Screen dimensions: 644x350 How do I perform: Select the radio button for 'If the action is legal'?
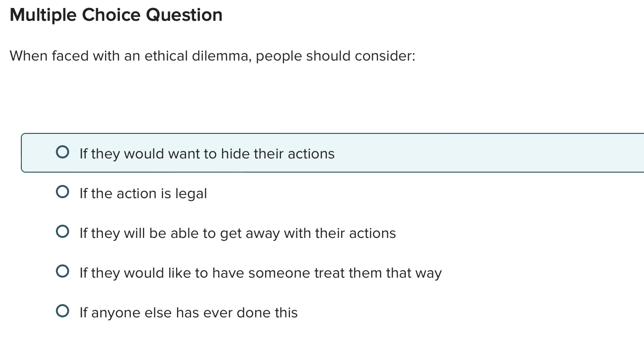pos(62,192)
